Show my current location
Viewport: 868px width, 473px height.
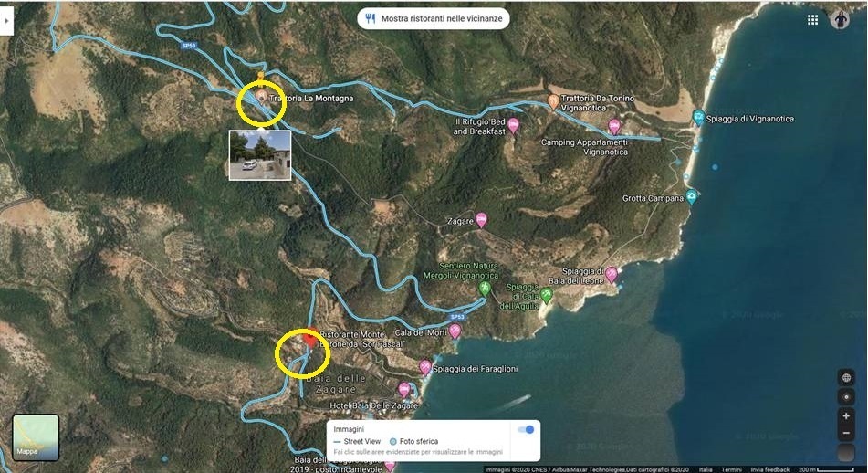(x=846, y=396)
